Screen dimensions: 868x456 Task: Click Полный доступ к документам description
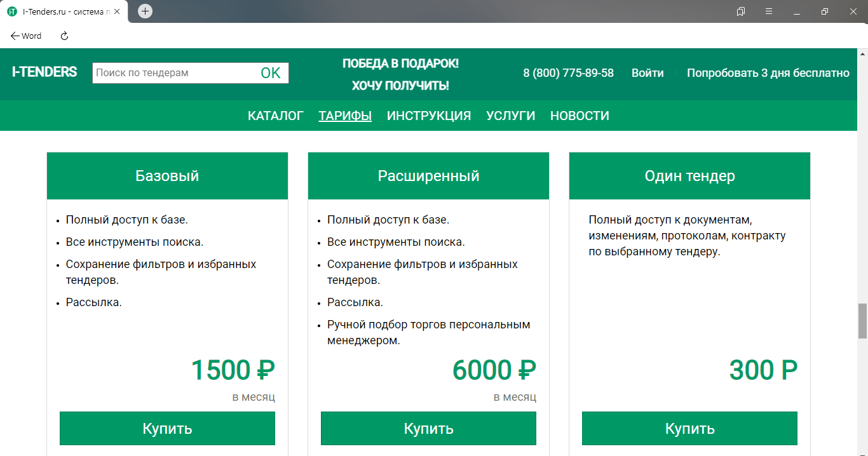point(687,236)
